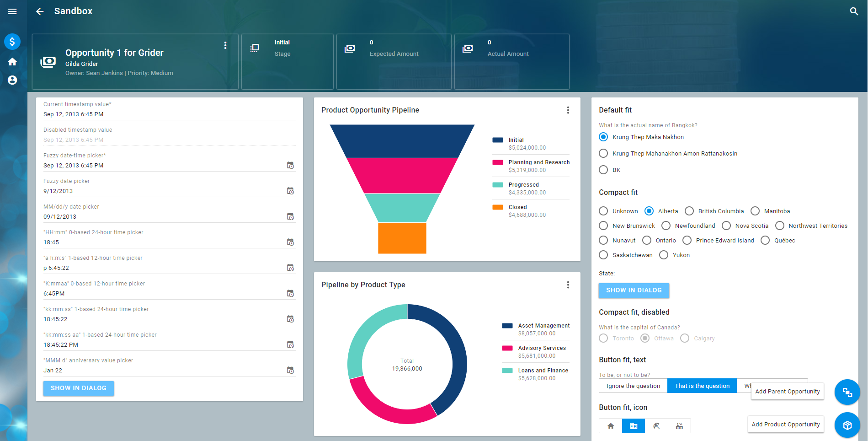This screenshot has height=441, width=868.
Task: Click the orange Closed funnel segment
Action: pos(402,238)
